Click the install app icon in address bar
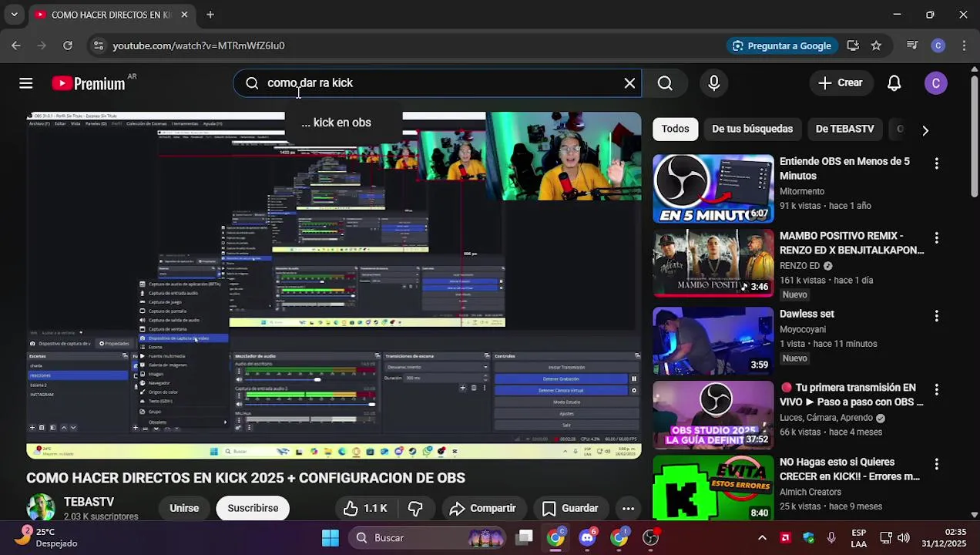 point(853,45)
